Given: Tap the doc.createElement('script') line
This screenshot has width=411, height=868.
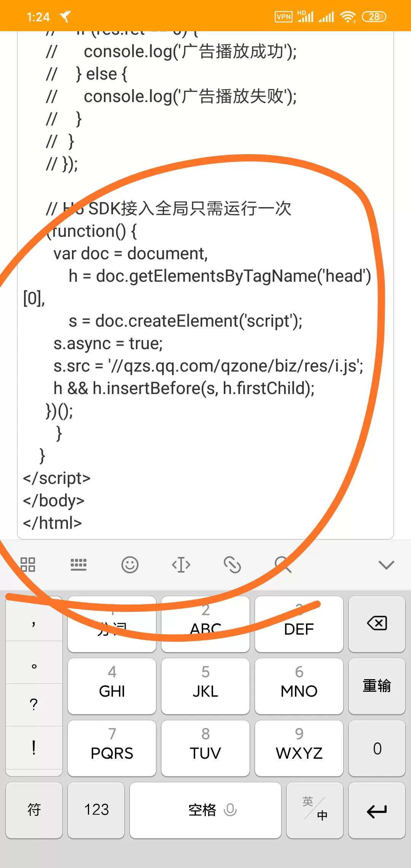Looking at the screenshot, I should [x=185, y=321].
